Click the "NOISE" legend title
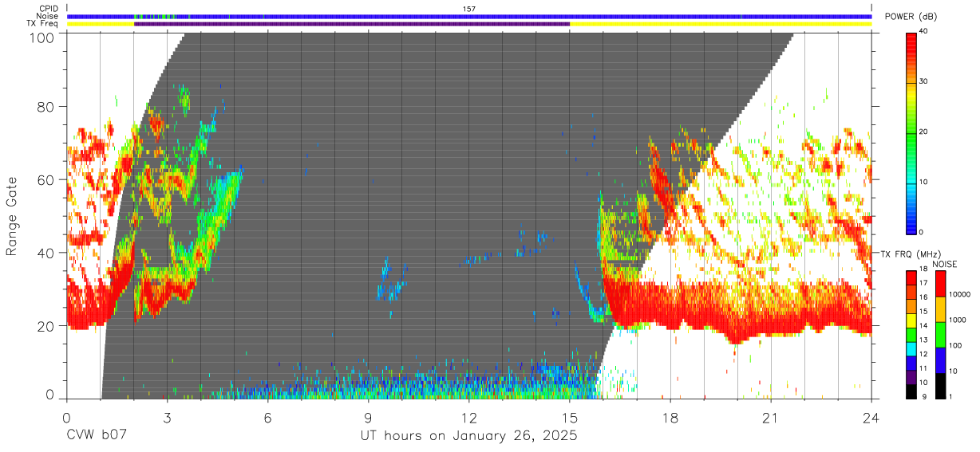The image size is (980, 452). 944,264
